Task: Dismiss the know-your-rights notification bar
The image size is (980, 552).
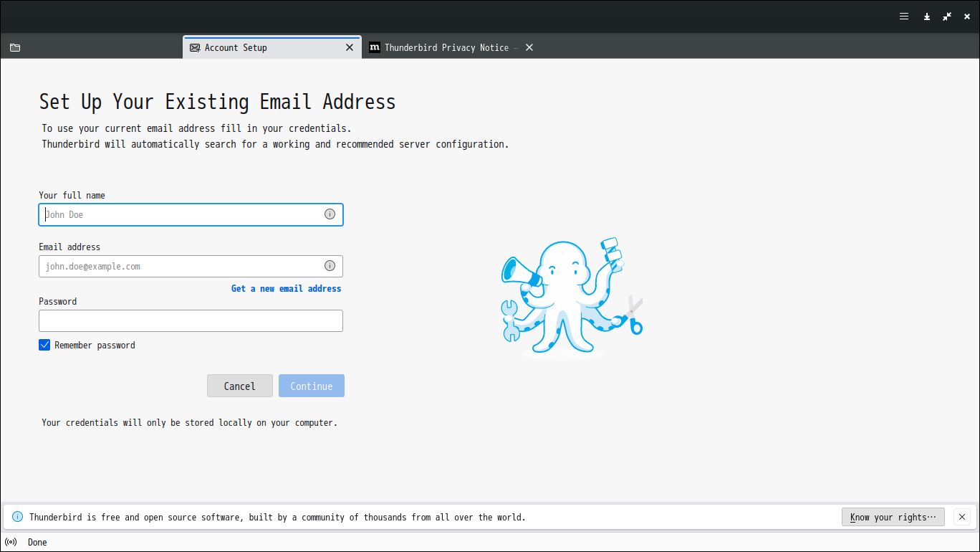Action: pyautogui.click(x=962, y=517)
